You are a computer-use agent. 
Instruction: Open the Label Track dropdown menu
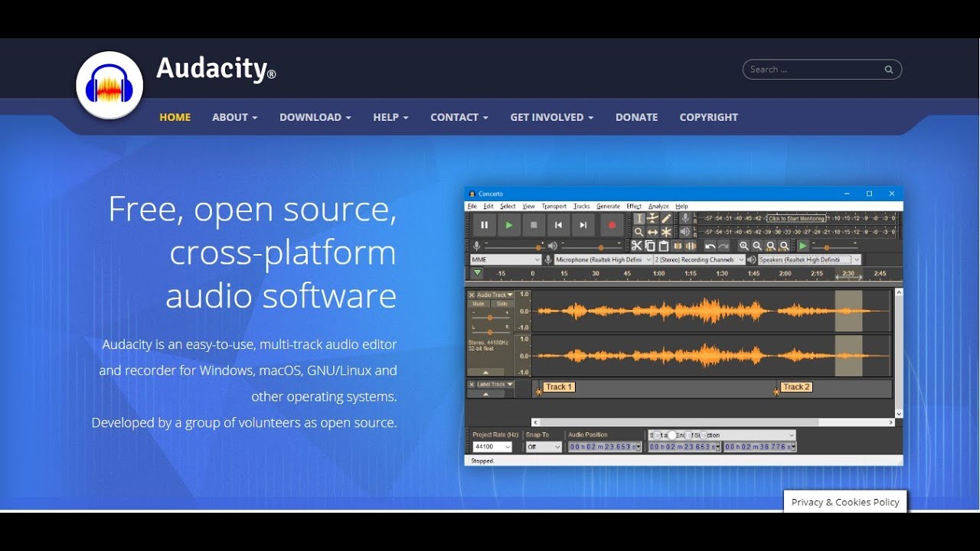[x=495, y=384]
